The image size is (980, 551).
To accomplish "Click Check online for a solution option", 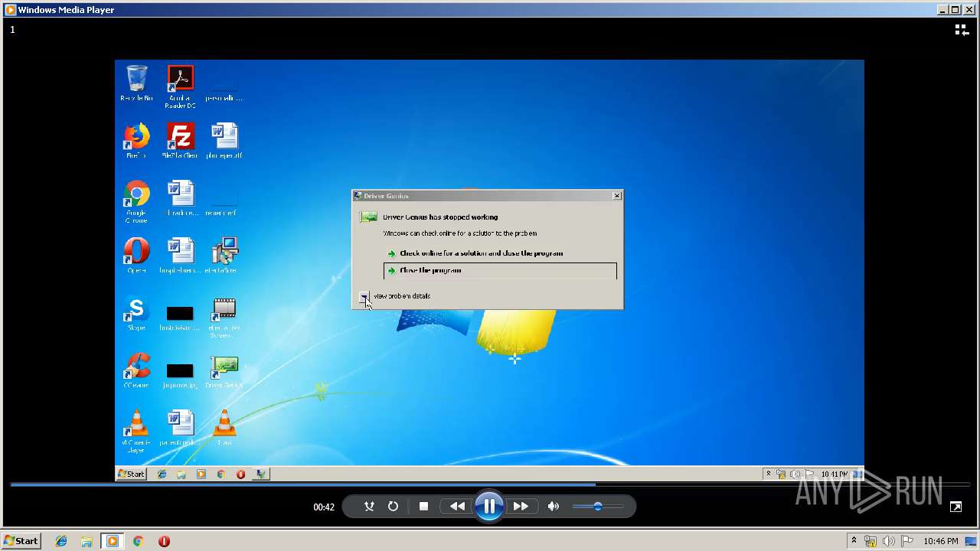I will tap(481, 253).
